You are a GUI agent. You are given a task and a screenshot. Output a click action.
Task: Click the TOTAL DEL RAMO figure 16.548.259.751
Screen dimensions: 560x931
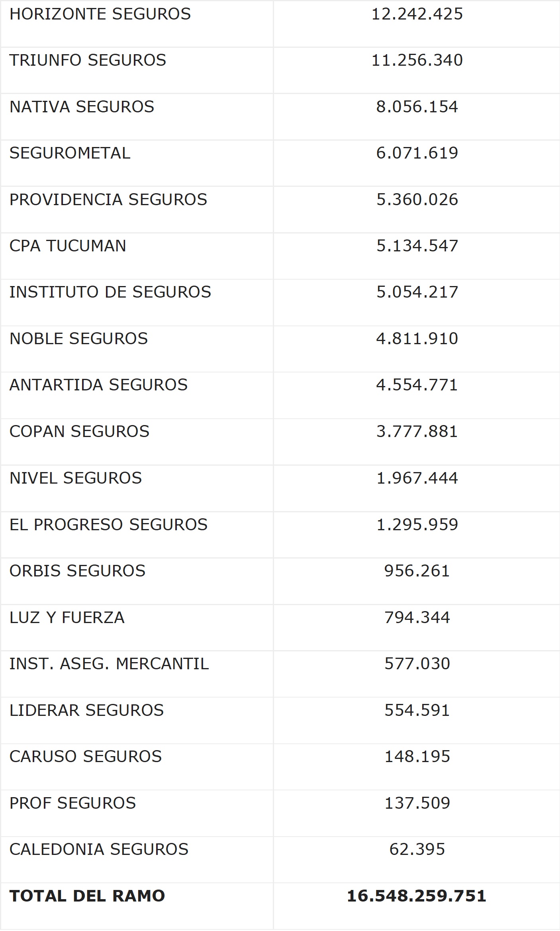coord(417,896)
